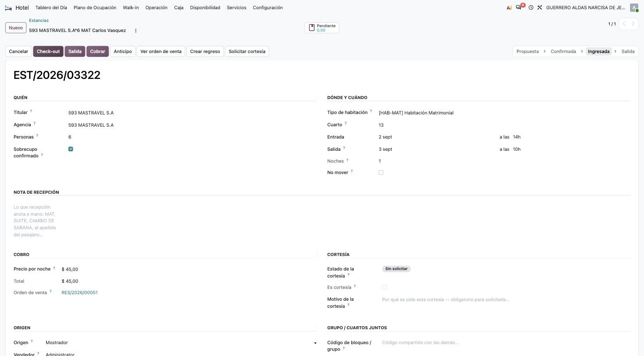The image size is (644, 356).
Task: Open Tablero del Día menu
Action: (x=51, y=7)
